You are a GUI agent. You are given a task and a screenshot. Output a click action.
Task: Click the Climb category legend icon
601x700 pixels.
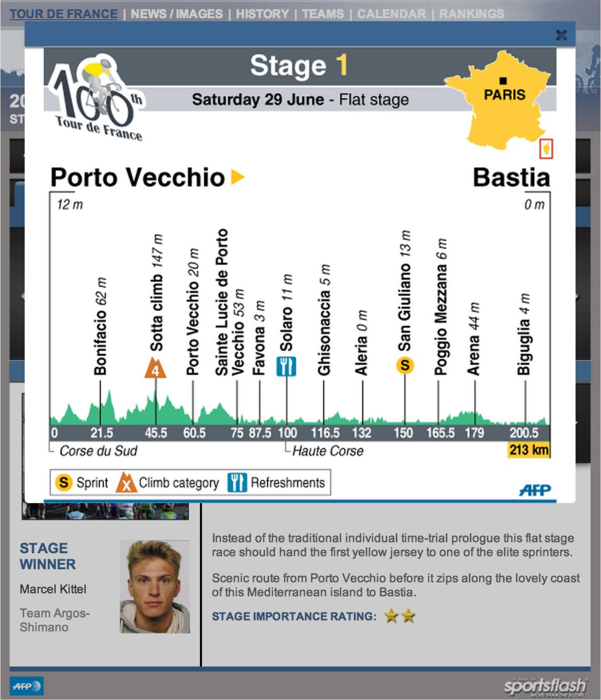click(x=126, y=482)
